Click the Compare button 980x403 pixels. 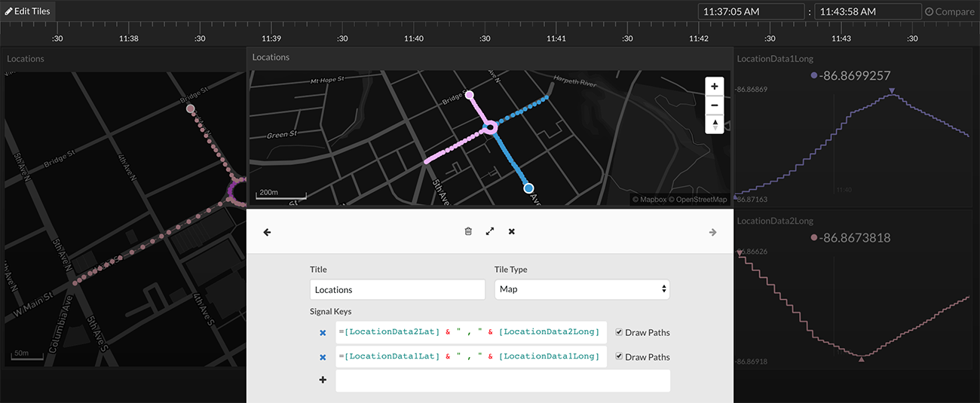(948, 11)
